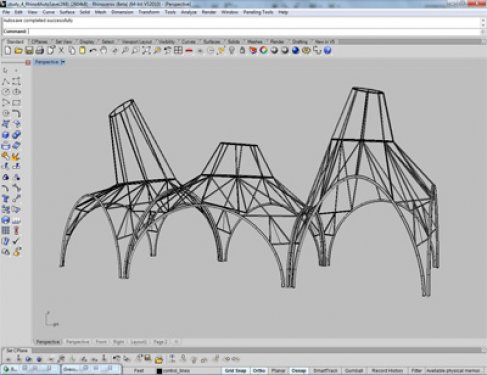The height and width of the screenshot is (375, 487).
Task: Open the Layers icon in the Standard toolbar
Action: pyautogui.click(x=253, y=50)
